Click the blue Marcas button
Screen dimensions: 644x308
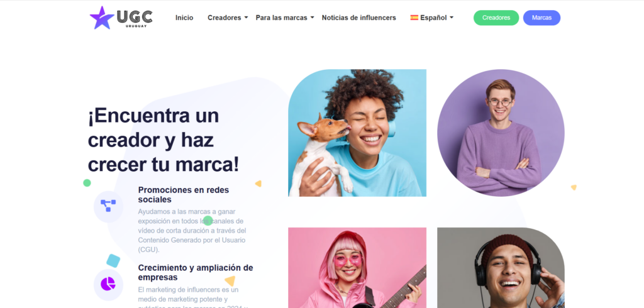541,18
